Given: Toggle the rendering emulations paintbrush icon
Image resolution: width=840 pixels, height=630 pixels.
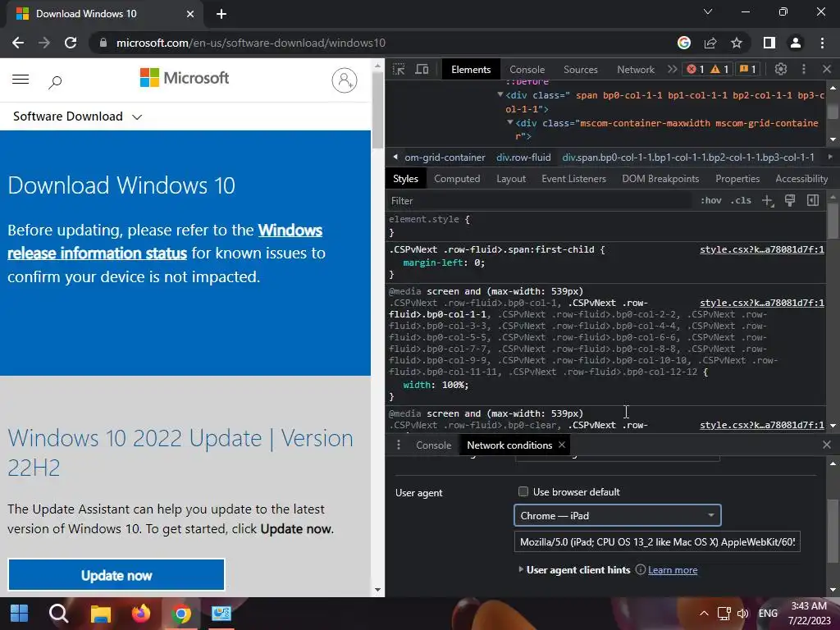Looking at the screenshot, I should 790,200.
